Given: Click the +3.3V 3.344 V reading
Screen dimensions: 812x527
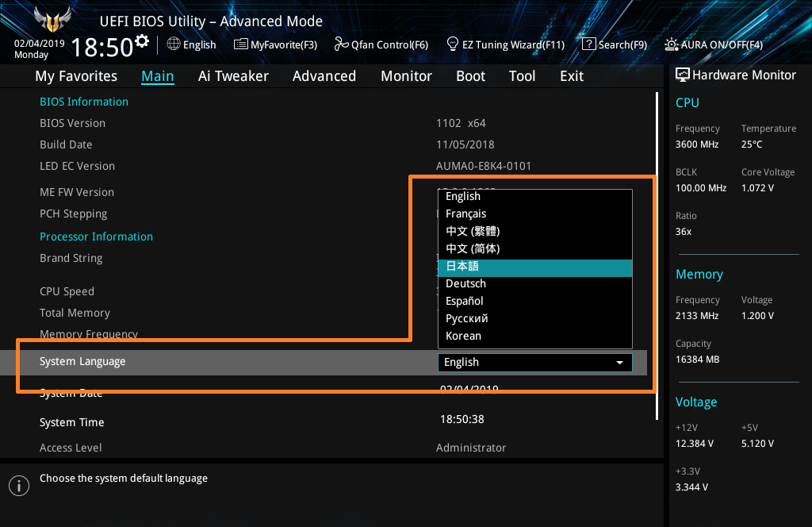Looking at the screenshot, I should 691,487.
